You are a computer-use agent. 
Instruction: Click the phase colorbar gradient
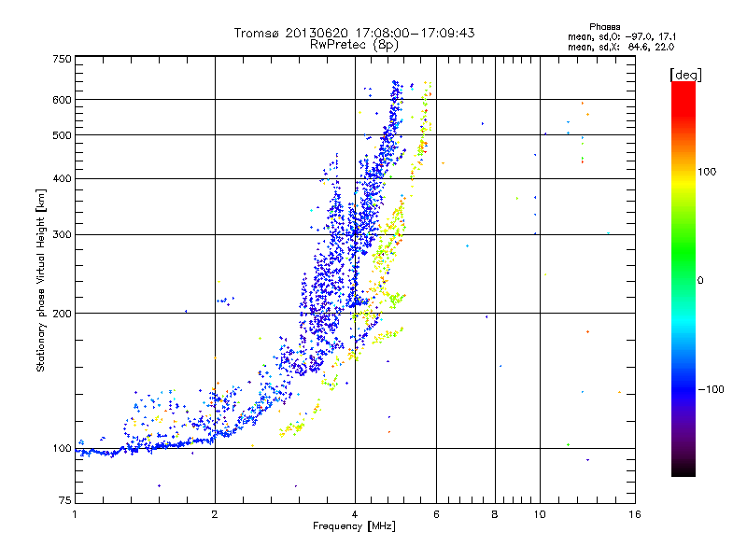coord(684,279)
